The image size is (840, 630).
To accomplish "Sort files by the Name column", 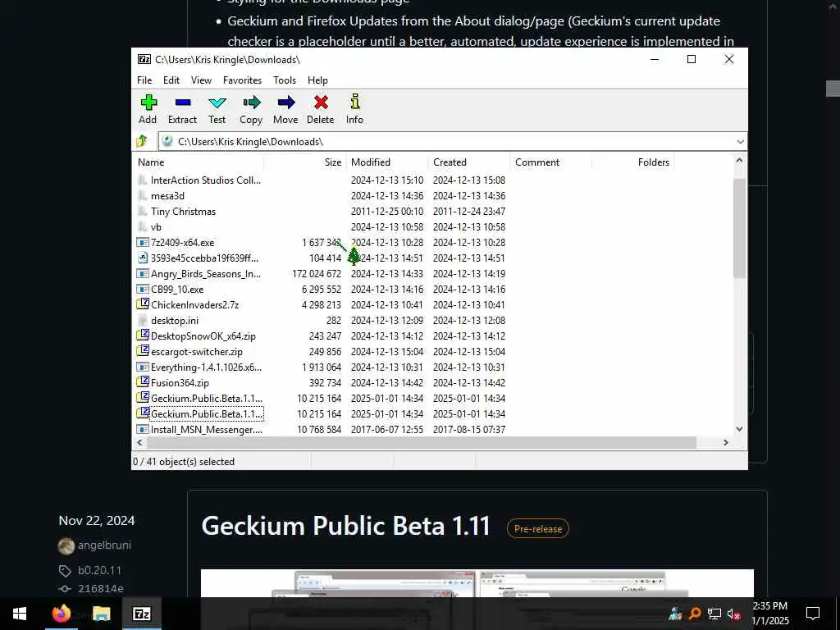I will pos(198,162).
